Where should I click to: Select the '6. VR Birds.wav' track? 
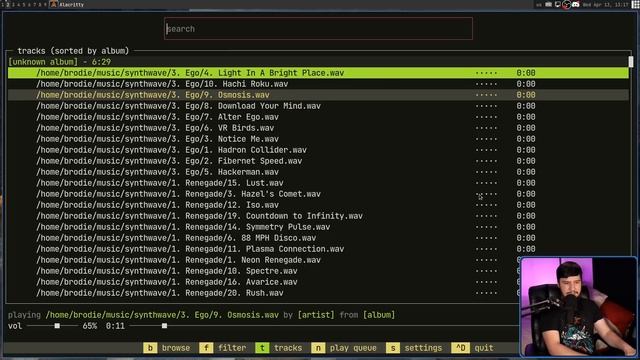click(x=318, y=128)
